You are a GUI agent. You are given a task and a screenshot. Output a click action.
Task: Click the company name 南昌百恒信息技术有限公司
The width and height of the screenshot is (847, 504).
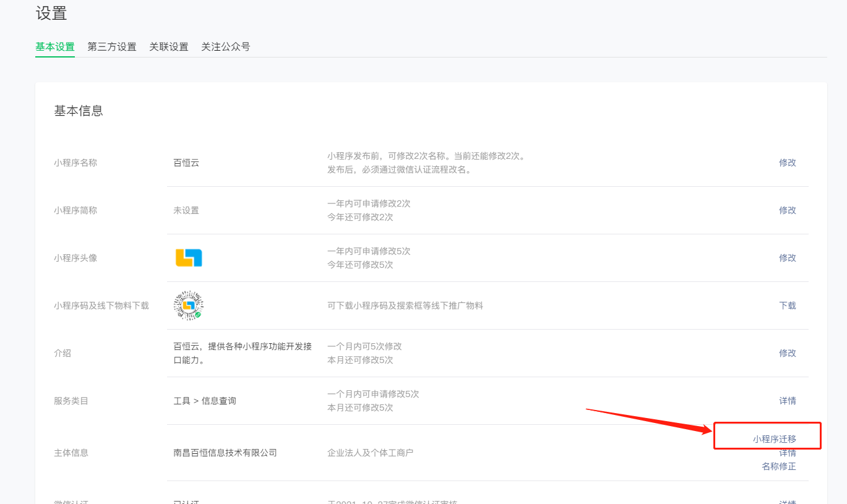point(224,453)
